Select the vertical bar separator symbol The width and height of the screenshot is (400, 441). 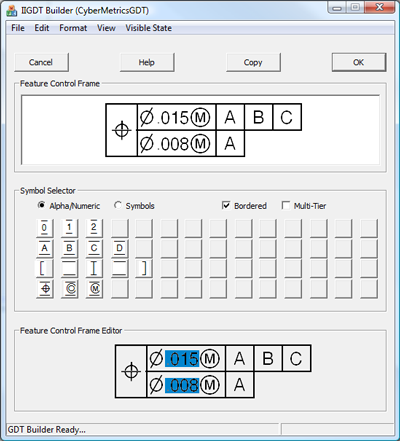click(x=94, y=268)
